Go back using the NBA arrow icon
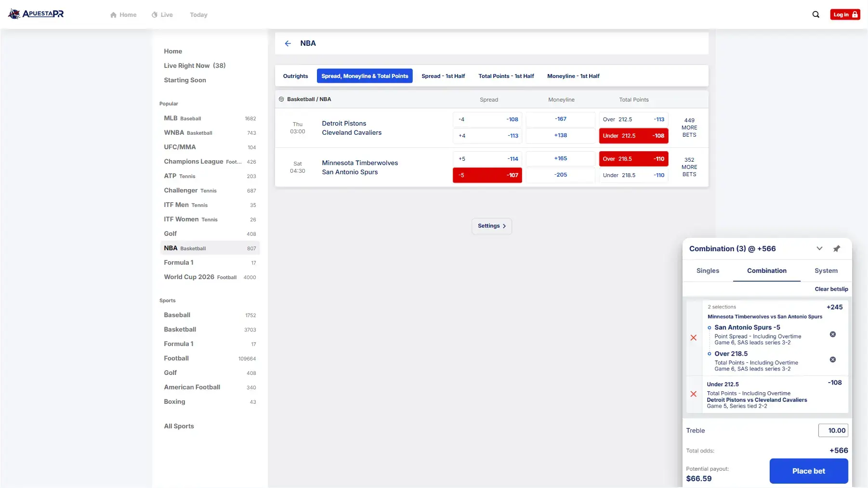Image resolution: width=868 pixels, height=488 pixels. pos(288,43)
